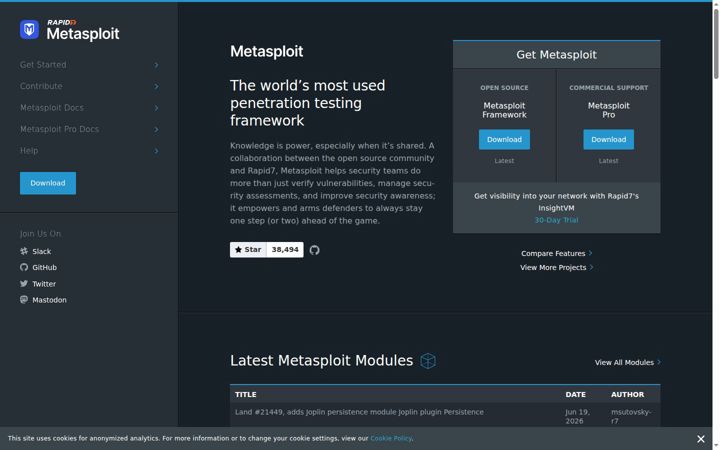Expand the Contribute section chevron
720x450 pixels.
coord(156,86)
